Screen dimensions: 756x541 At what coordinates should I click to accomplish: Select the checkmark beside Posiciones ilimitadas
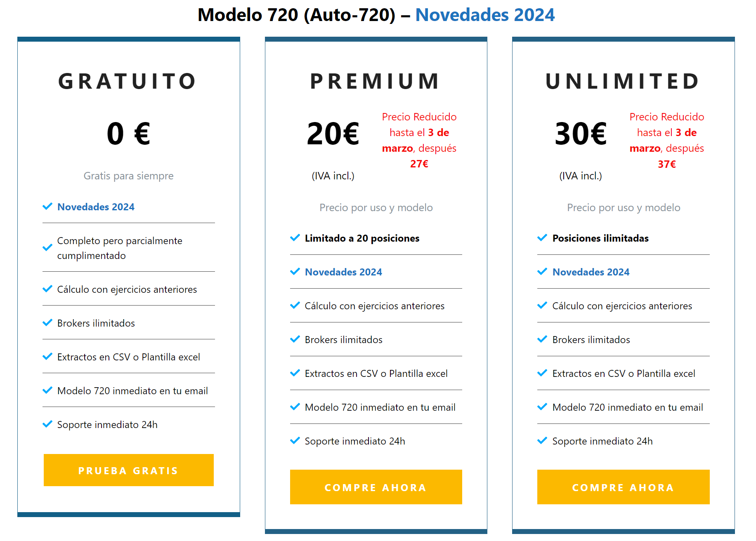(542, 238)
